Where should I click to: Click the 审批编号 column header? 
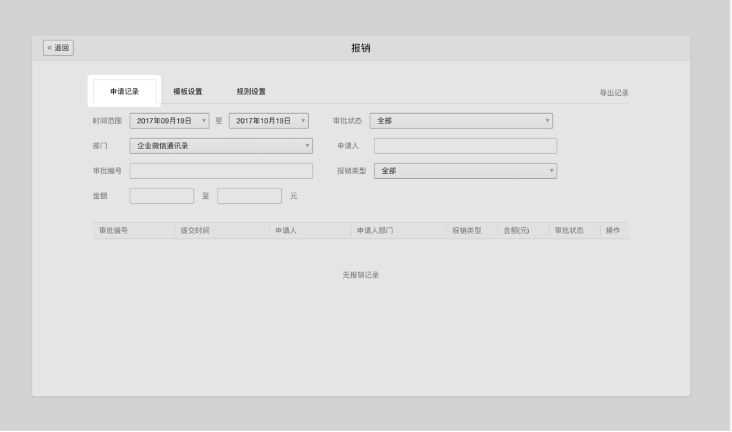(x=113, y=231)
